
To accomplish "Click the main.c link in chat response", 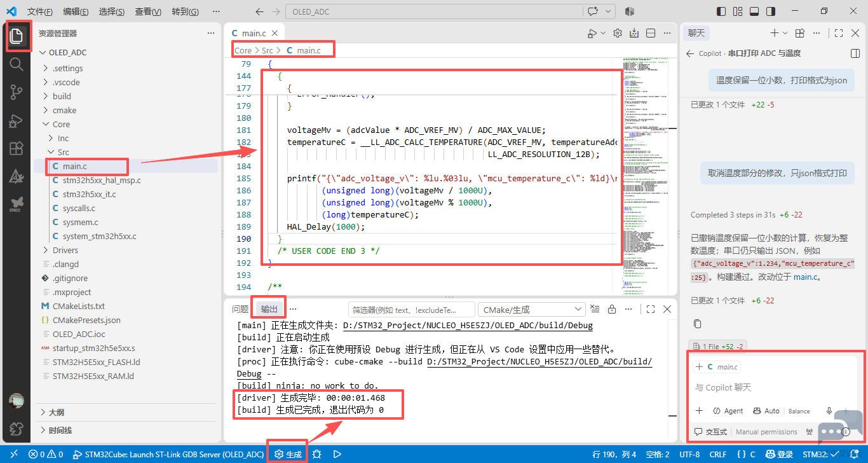I will tap(806, 277).
